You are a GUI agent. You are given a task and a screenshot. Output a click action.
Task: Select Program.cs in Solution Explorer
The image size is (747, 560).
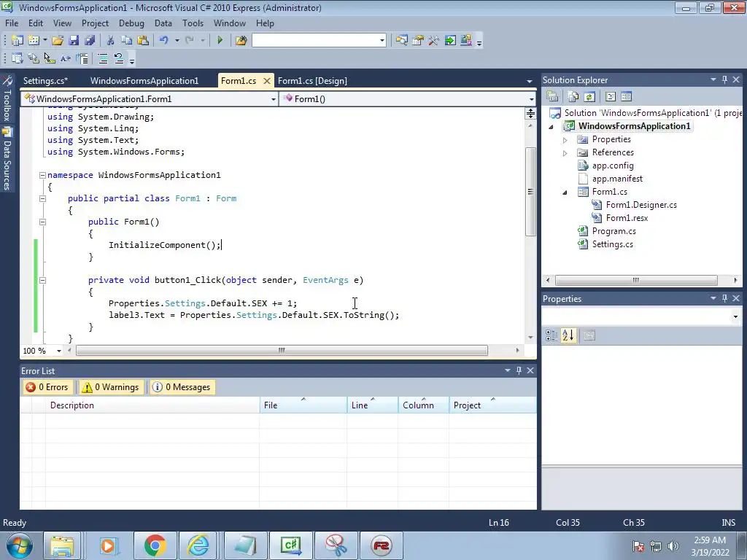pos(614,231)
